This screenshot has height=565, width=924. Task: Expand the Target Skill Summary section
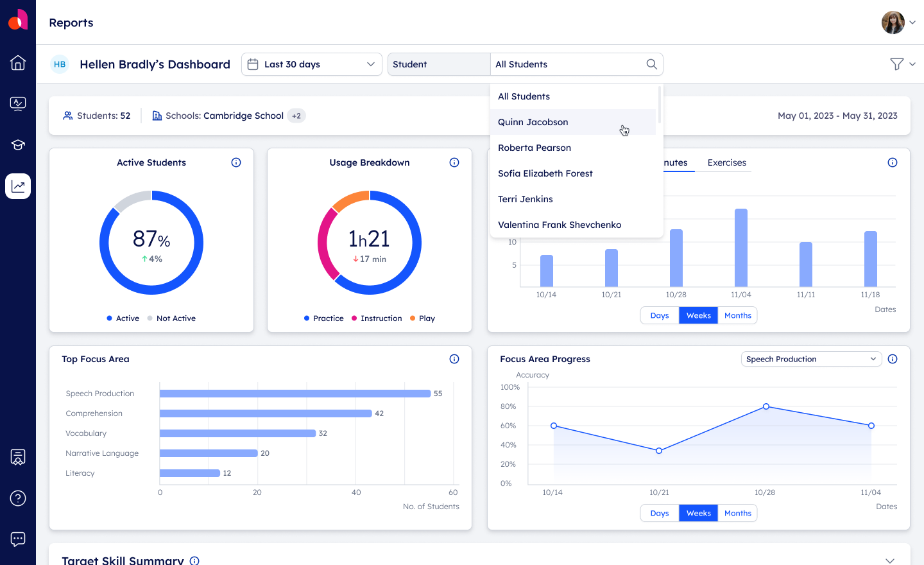(890, 561)
